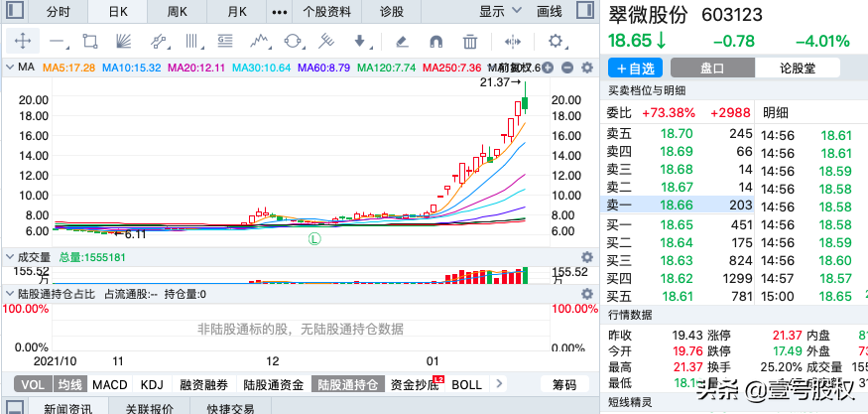Toggle the left sidebar panel icon
Screen dimensions: 868x414
pyautogui.click(x=15, y=11)
